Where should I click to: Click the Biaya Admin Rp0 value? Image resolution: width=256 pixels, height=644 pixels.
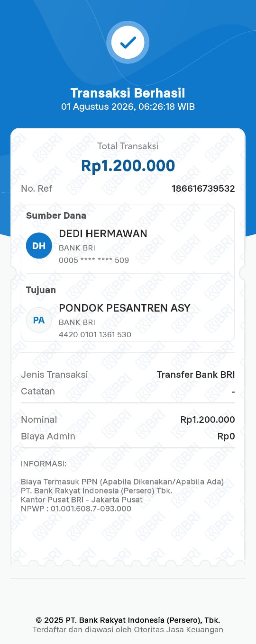coord(226,436)
